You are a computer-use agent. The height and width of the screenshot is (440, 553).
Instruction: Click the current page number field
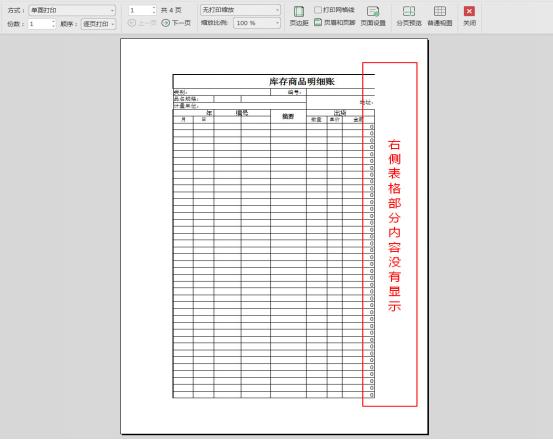140,10
